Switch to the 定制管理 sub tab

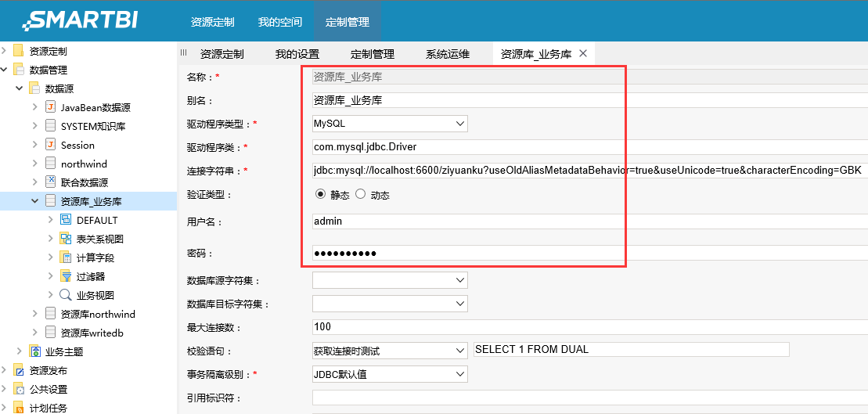[x=373, y=54]
